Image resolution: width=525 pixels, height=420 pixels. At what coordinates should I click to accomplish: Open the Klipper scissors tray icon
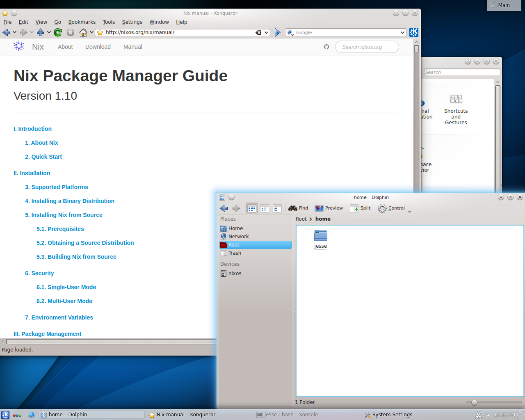click(x=478, y=415)
